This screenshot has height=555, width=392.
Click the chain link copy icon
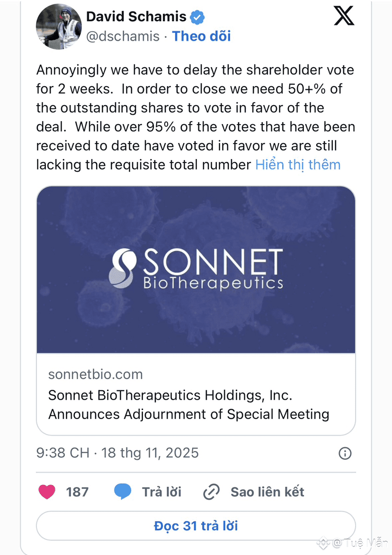point(211,492)
